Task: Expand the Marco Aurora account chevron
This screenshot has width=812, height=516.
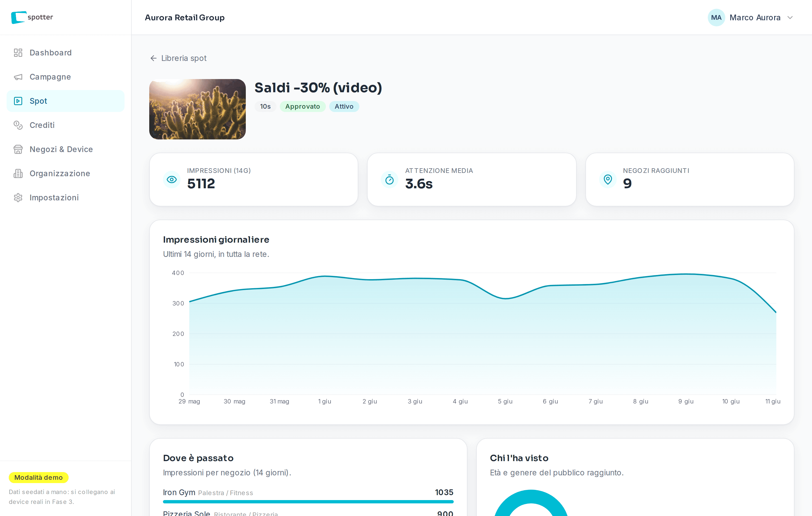Action: 790,18
